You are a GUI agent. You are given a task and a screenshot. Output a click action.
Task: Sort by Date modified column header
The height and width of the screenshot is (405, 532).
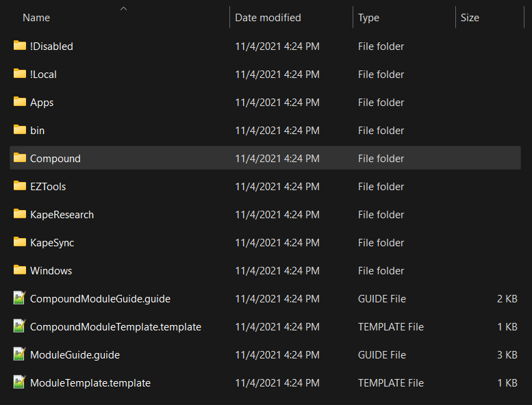click(x=268, y=18)
